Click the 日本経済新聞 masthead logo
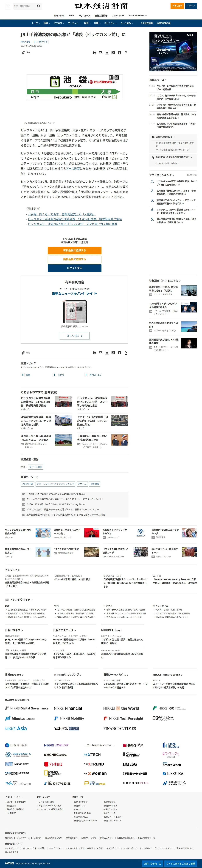This screenshot has height=868, width=202. tap(101, 6)
